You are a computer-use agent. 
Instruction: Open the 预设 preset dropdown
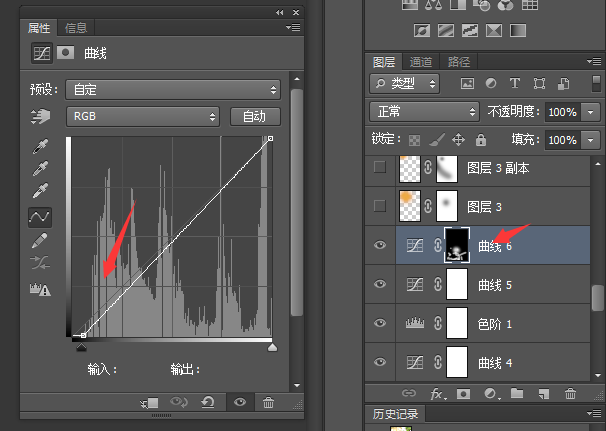pos(172,89)
